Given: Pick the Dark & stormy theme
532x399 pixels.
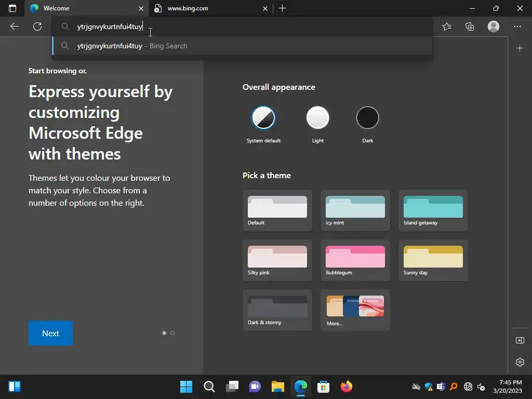Looking at the screenshot, I should point(277,311).
